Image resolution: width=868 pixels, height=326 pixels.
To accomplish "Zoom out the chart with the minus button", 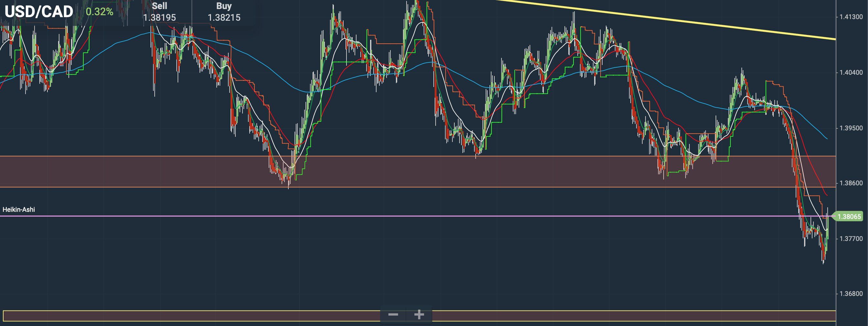I will pyautogui.click(x=393, y=315).
